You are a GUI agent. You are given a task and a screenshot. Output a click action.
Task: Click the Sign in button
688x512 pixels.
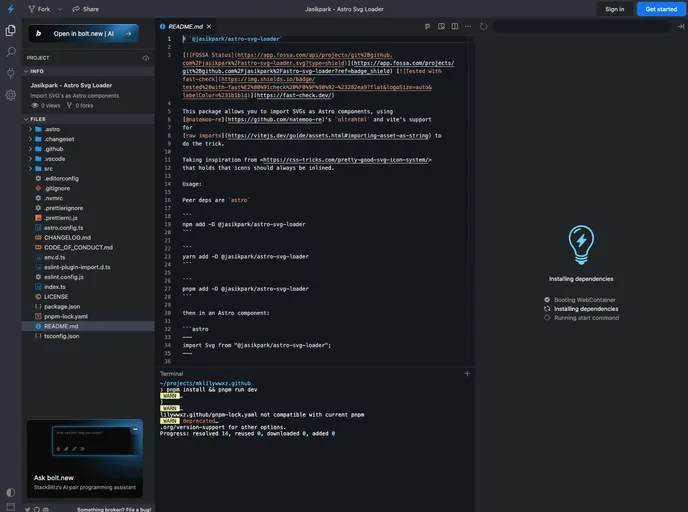pos(614,9)
